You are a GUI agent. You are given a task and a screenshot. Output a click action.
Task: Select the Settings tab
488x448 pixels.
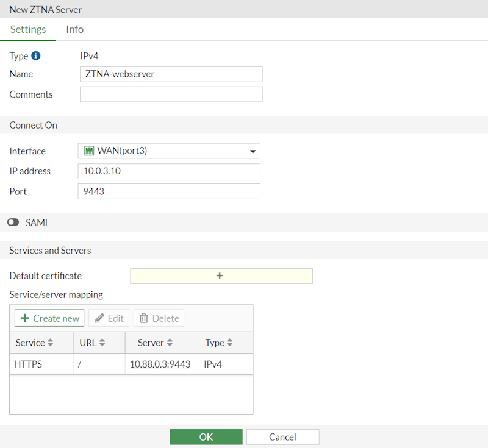pyautogui.click(x=28, y=29)
